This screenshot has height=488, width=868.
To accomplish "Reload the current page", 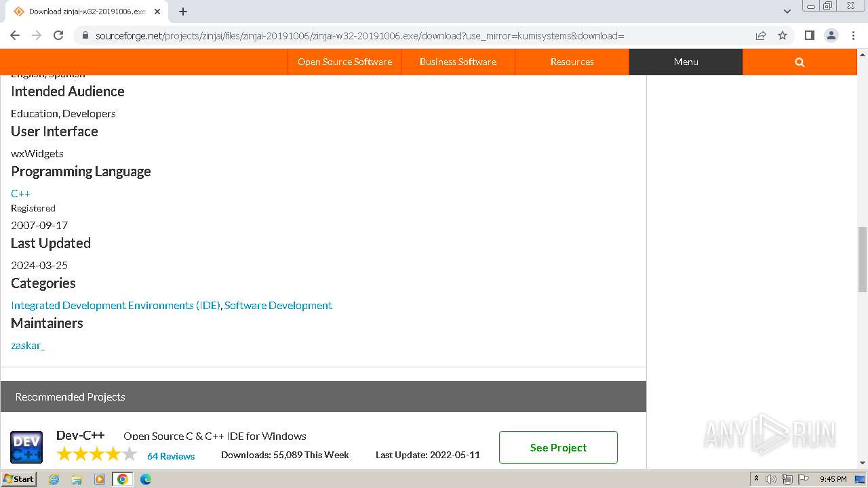I will [x=58, y=35].
